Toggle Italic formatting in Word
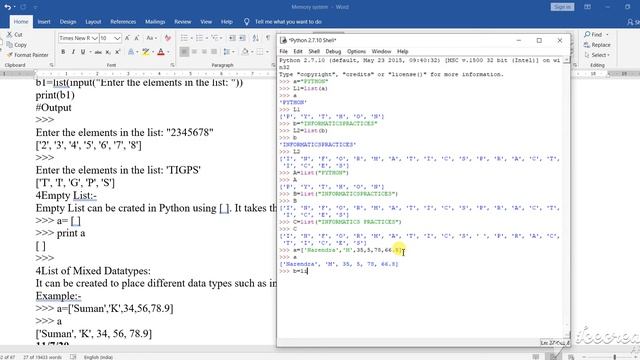This screenshot has height=360, width=640. click(x=73, y=52)
